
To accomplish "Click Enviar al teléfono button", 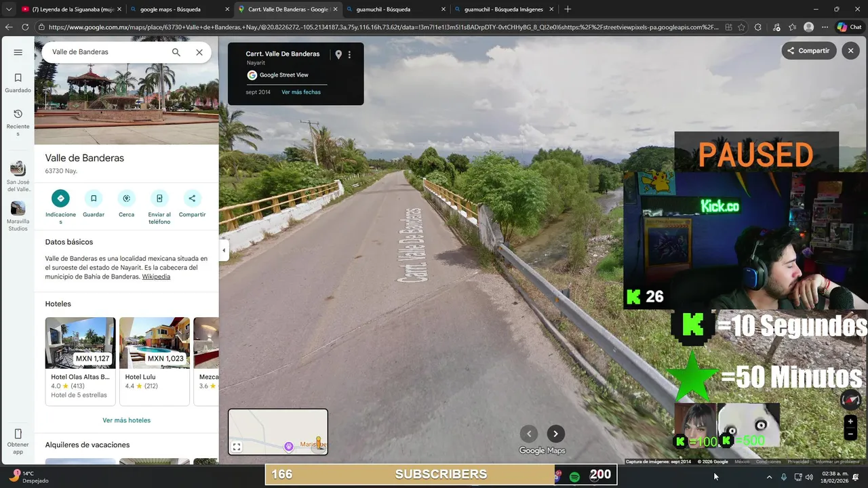I will tap(159, 206).
